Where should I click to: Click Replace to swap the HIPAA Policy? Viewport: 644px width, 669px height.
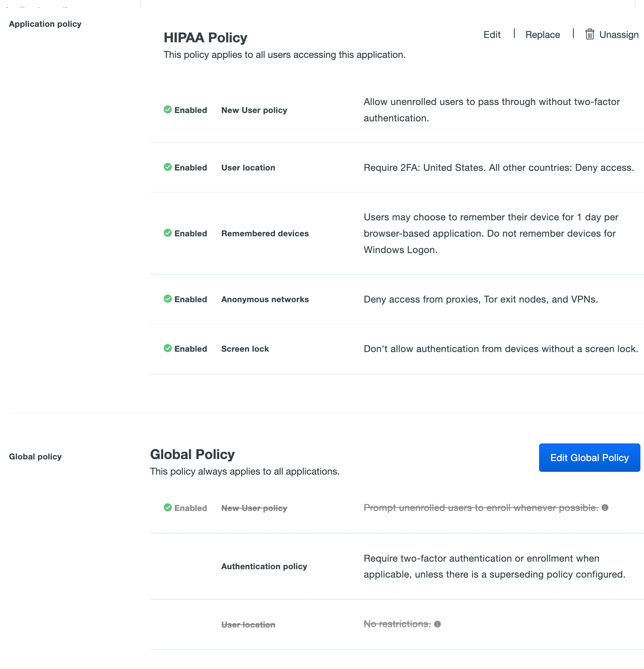[x=542, y=34]
